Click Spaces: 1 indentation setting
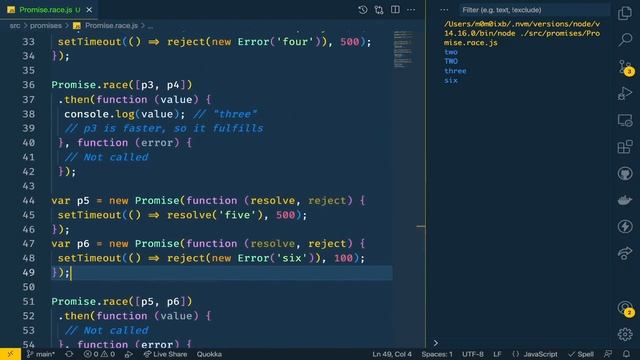This screenshot has width=640, height=360. click(437, 354)
